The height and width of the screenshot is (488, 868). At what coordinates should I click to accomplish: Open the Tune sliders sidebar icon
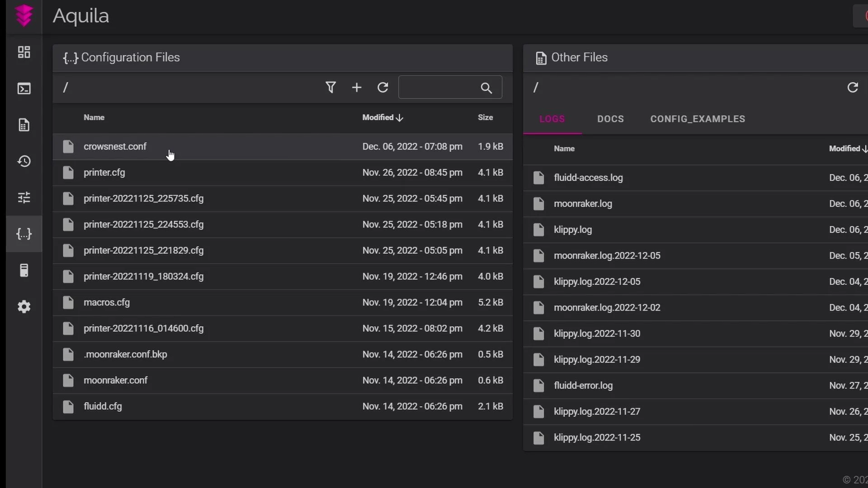[x=24, y=197]
